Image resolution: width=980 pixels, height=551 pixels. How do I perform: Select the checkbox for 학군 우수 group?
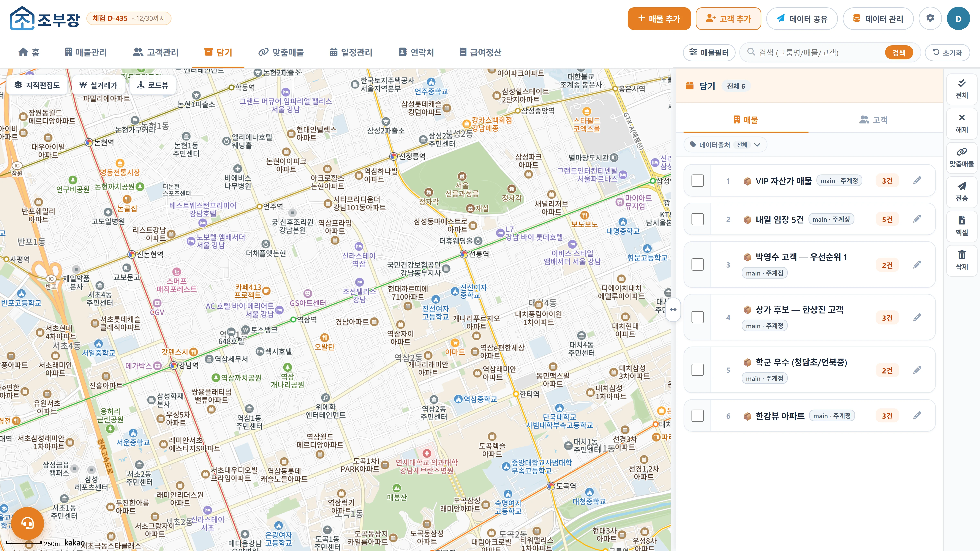tap(697, 370)
